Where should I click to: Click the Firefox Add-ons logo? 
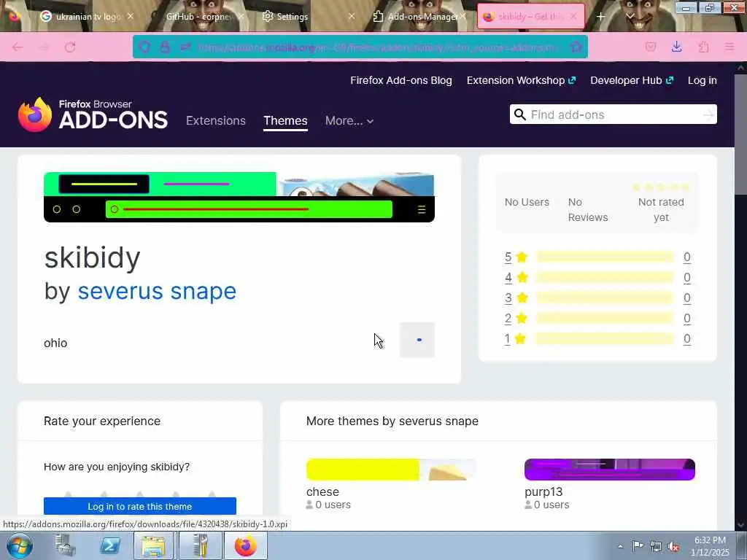pyautogui.click(x=93, y=114)
